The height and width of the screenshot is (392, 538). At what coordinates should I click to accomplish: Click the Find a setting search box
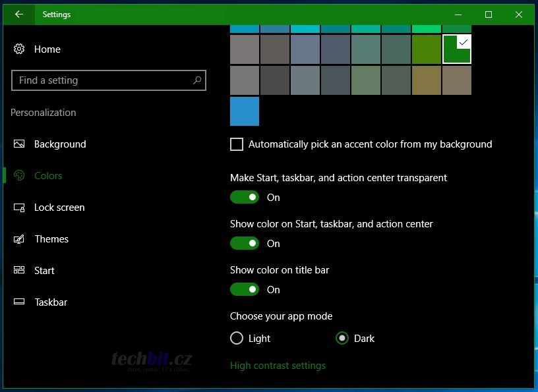click(x=102, y=80)
